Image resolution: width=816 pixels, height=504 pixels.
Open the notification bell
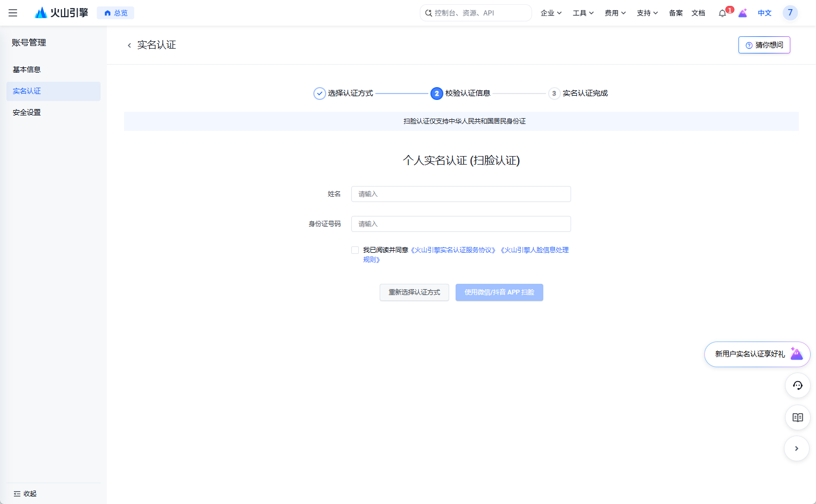click(722, 13)
